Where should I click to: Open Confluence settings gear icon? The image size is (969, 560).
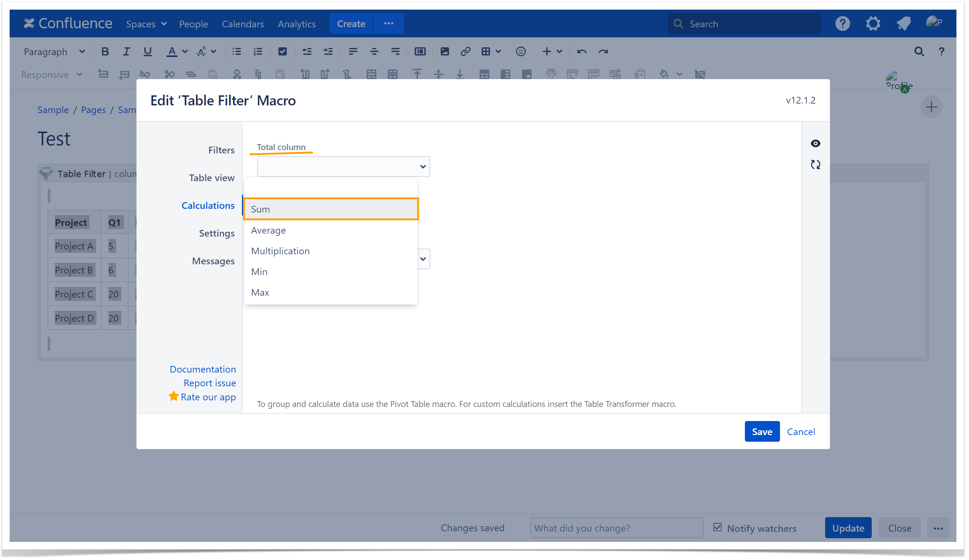872,24
